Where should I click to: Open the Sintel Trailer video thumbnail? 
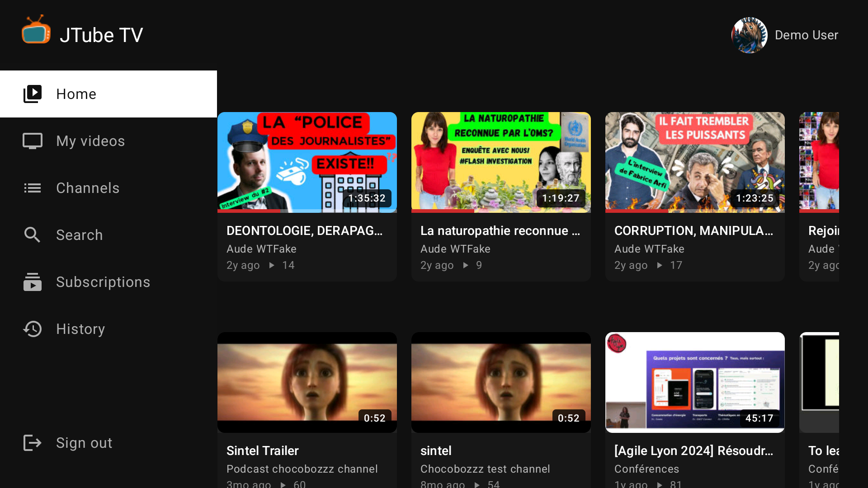307,382
